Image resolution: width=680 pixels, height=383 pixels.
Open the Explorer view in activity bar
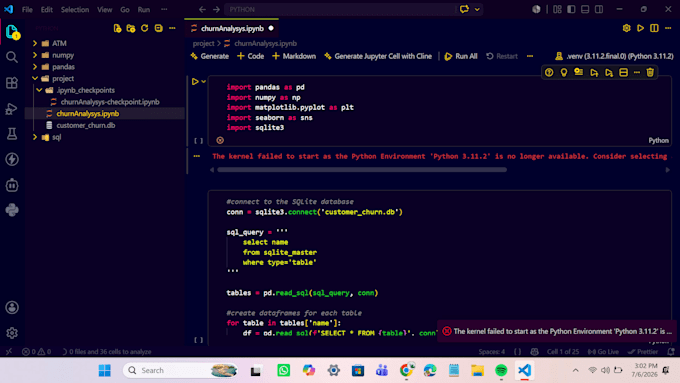click(x=12, y=32)
